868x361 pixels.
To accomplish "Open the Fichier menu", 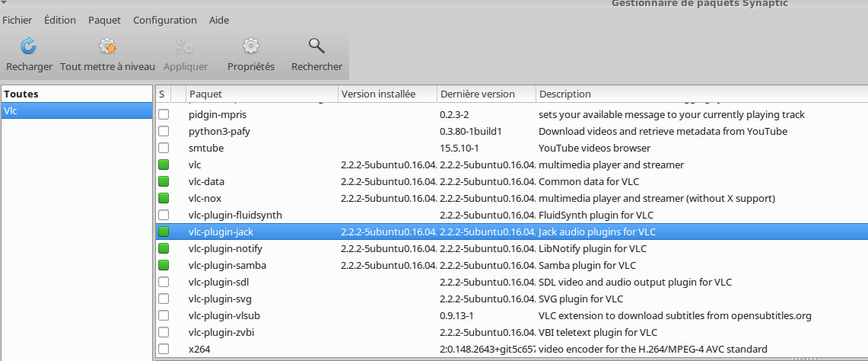I will [17, 20].
